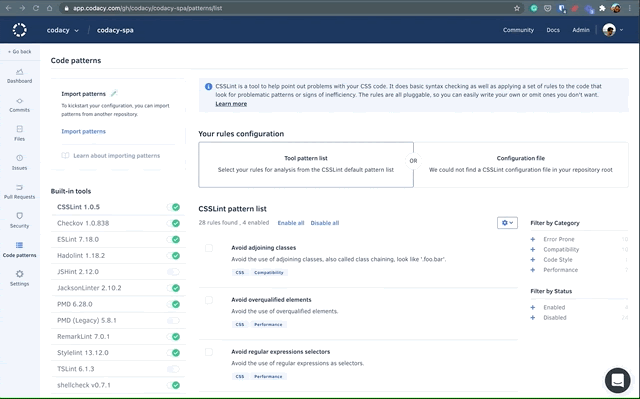Image resolution: width=640 pixels, height=399 pixels.
Task: Open the Pull Requests sidebar icon
Action: 19,187
